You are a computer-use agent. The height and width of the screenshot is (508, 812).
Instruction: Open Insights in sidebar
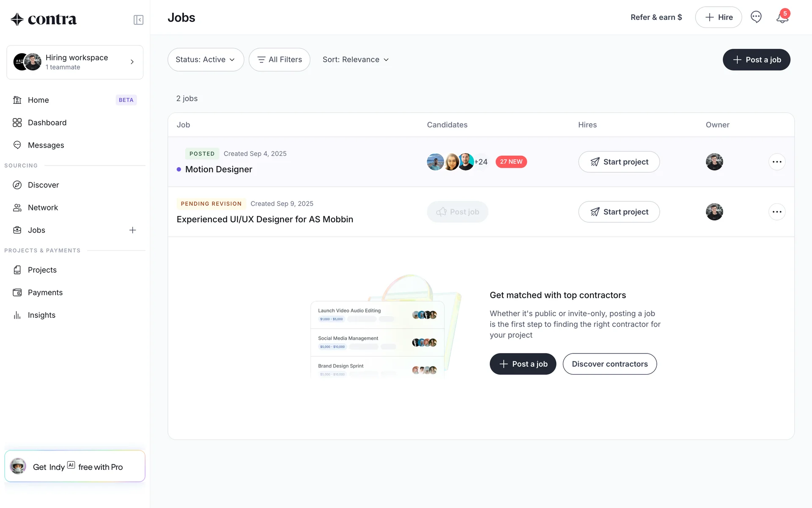coord(41,315)
